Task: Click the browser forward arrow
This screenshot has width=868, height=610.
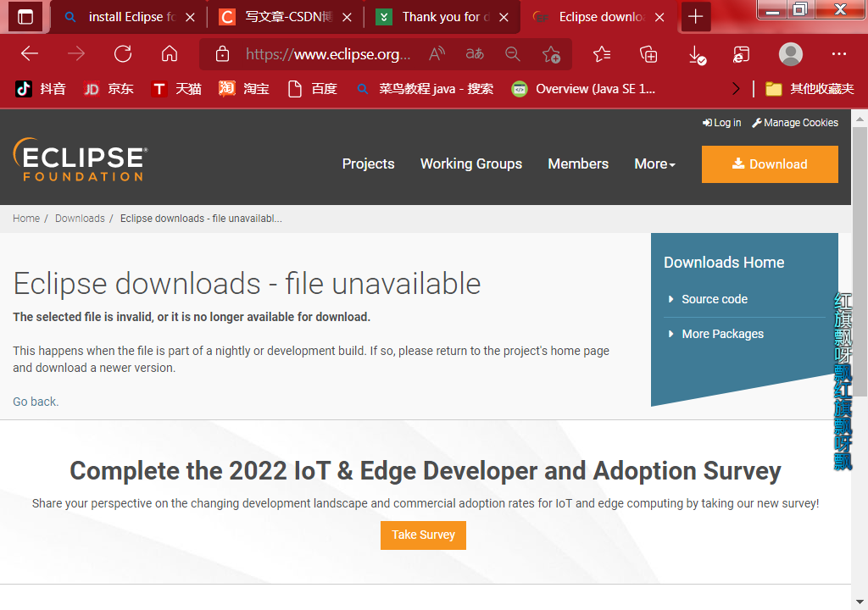Action: pos(75,53)
